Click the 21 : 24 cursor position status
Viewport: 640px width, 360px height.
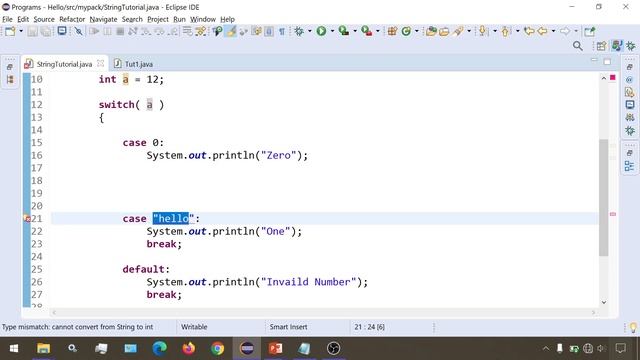(x=369, y=327)
